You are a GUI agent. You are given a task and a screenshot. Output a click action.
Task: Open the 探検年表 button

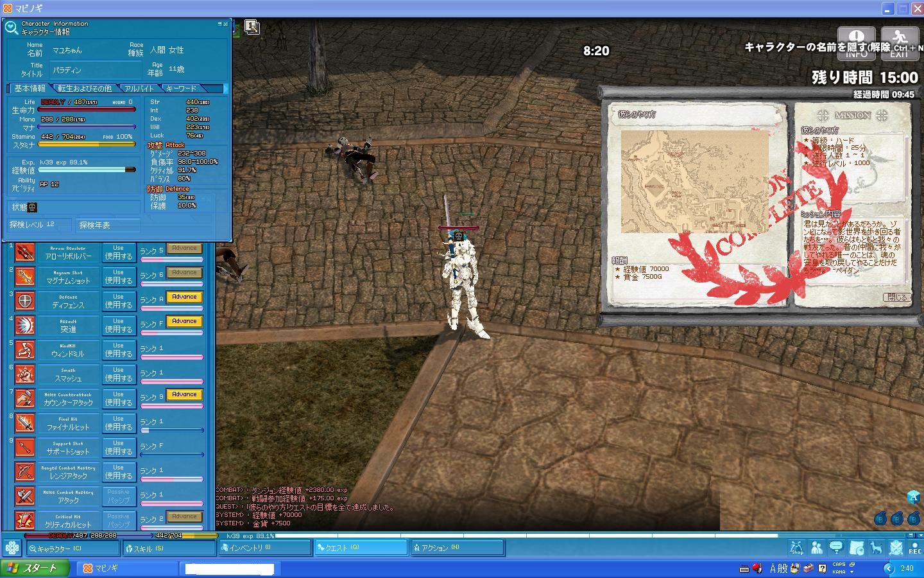pos(108,225)
